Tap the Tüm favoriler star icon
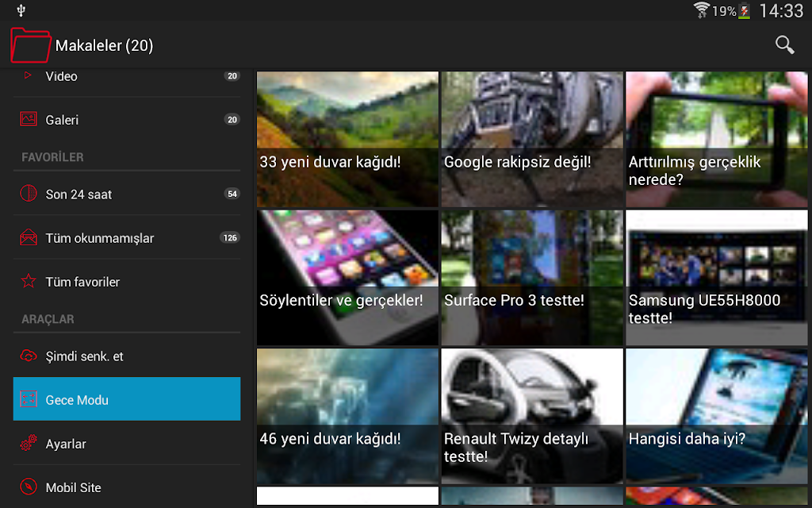Viewport: 812px width, 508px height. point(29,281)
